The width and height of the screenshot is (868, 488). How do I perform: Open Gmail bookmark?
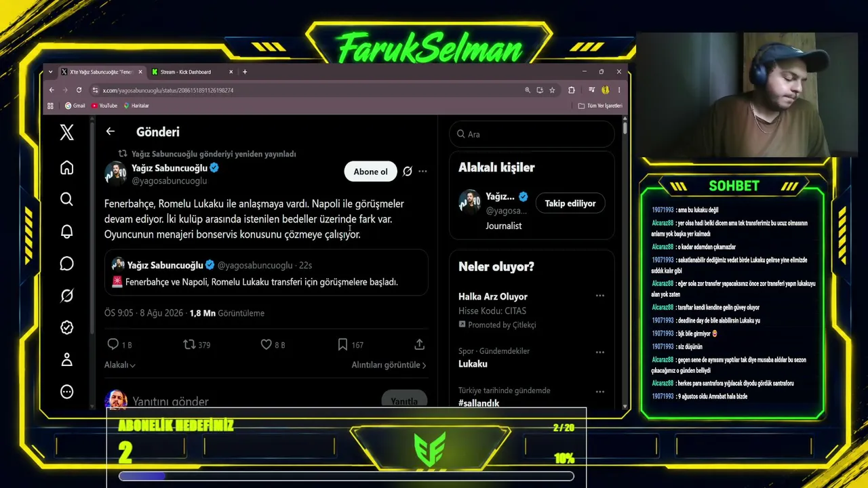point(75,106)
